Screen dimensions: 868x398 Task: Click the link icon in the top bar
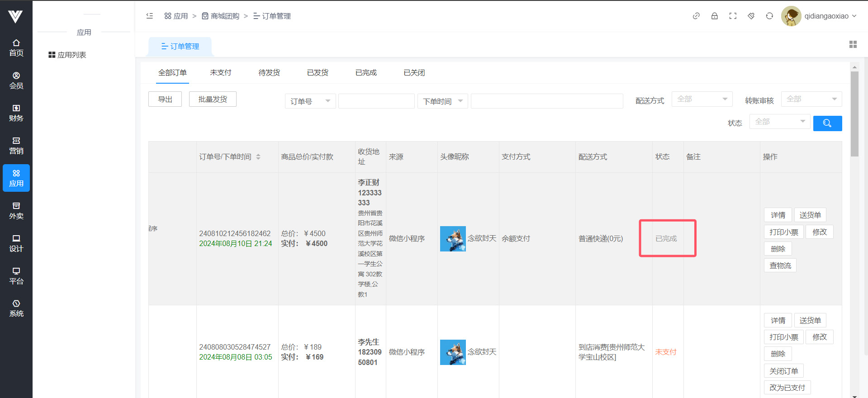(696, 16)
